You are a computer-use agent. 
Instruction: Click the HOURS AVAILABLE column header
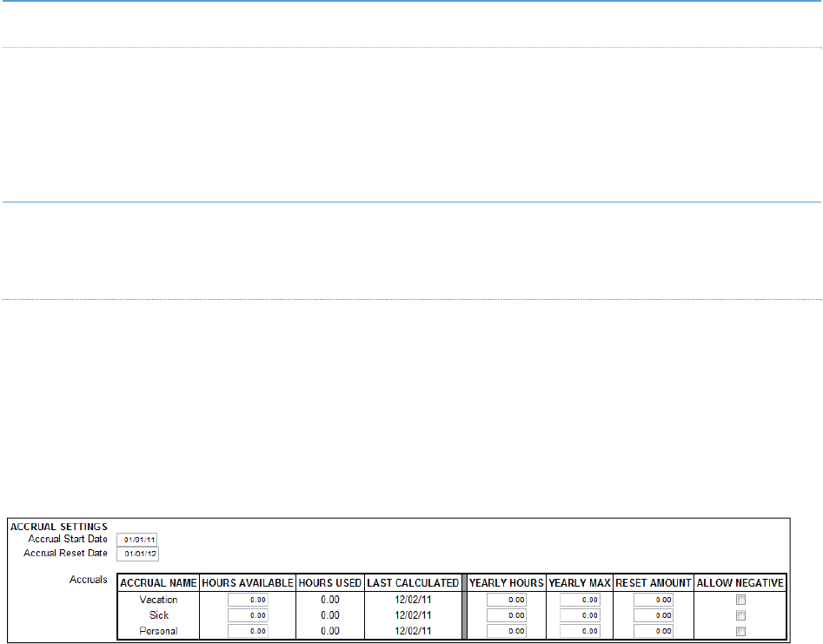click(x=248, y=583)
